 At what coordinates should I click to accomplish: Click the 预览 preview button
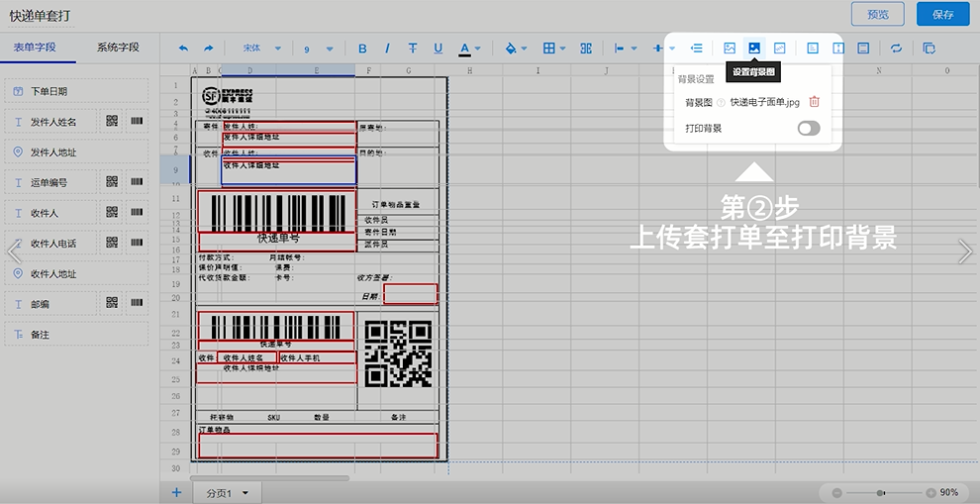877,14
